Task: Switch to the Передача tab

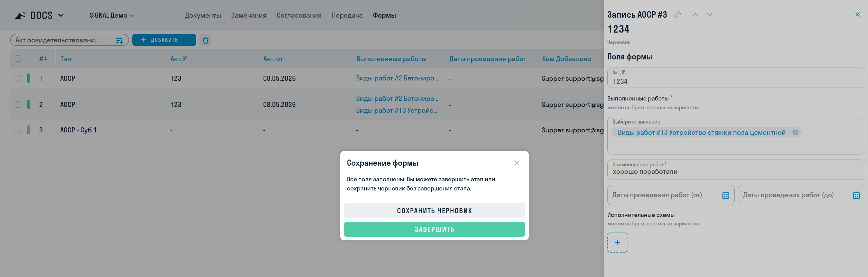Action: coord(347,15)
